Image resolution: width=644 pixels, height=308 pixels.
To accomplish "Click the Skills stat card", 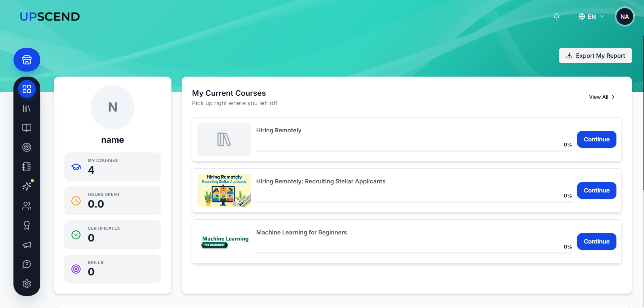I will point(113,269).
